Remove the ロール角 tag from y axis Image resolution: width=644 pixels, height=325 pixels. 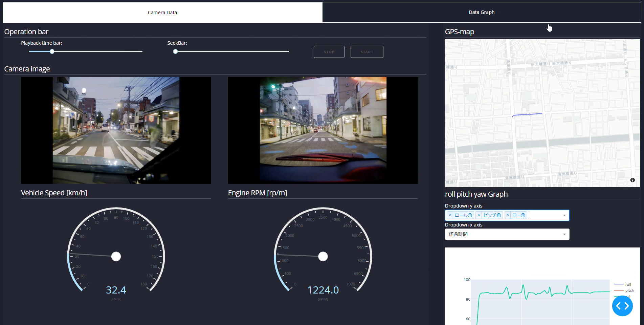click(x=450, y=215)
